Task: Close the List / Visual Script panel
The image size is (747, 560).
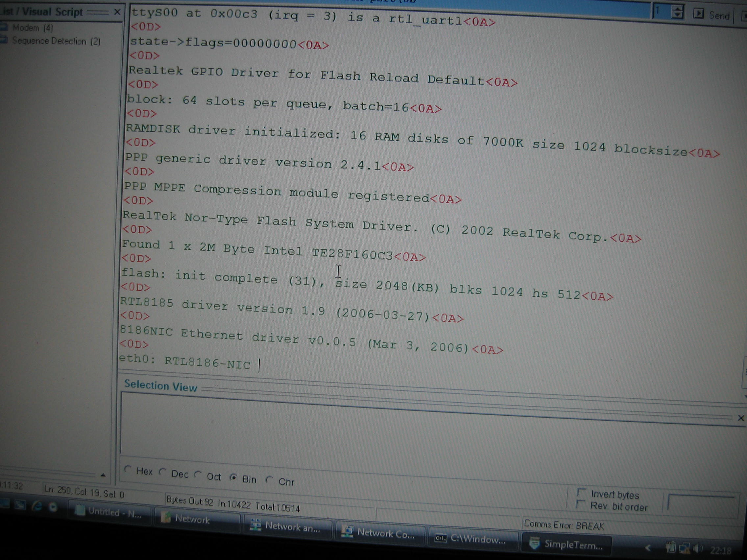Action: point(117,12)
